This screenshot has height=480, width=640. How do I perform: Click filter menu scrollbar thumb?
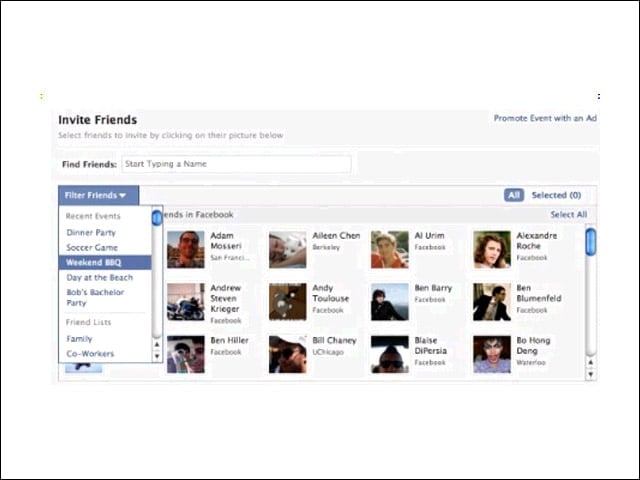157,218
